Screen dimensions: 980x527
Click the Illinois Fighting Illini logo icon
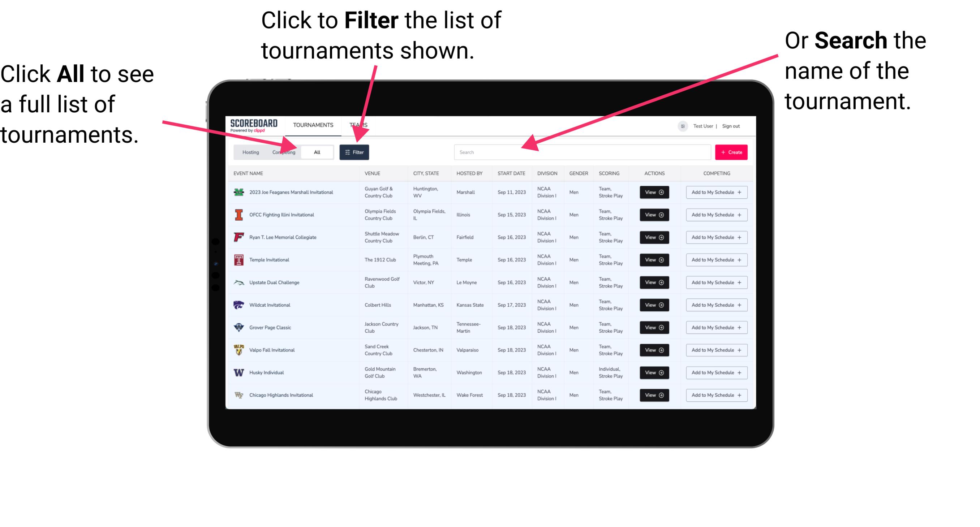tap(239, 214)
